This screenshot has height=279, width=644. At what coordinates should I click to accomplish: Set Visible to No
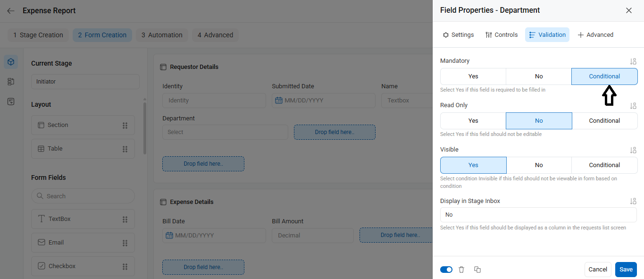[539, 165]
